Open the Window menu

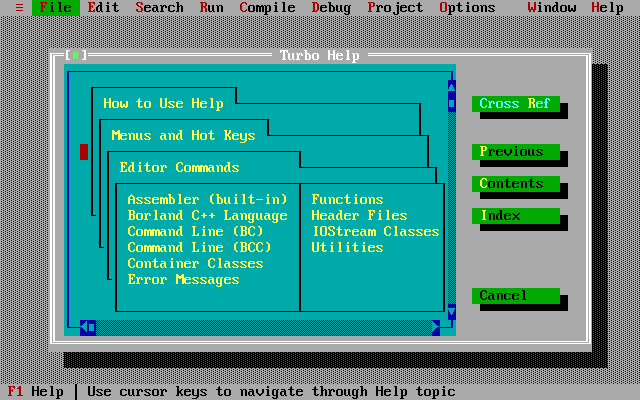[551, 8]
